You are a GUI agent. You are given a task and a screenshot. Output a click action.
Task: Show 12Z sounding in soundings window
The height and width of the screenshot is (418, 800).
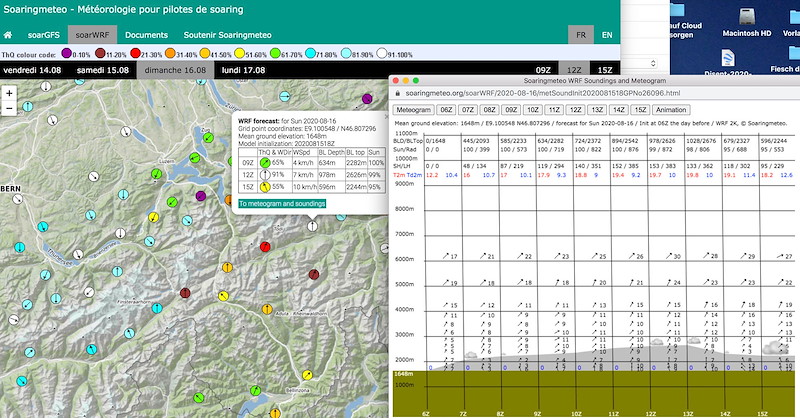[x=576, y=110]
